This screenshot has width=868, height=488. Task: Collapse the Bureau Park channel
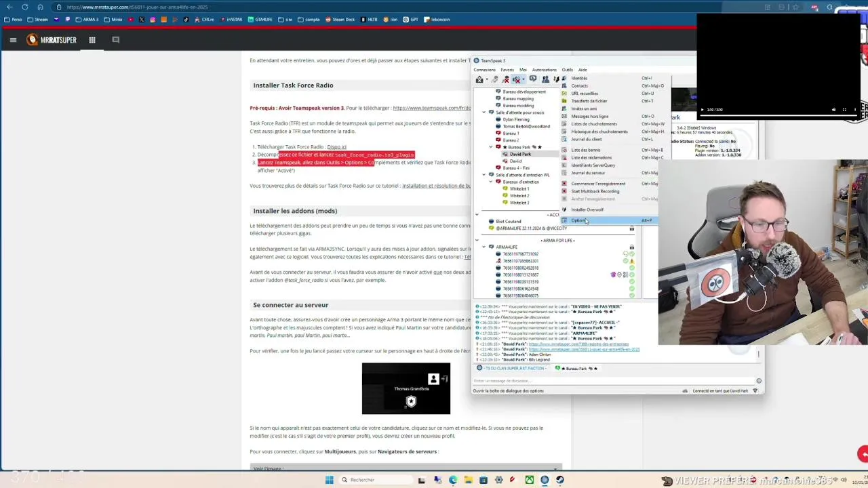point(491,147)
